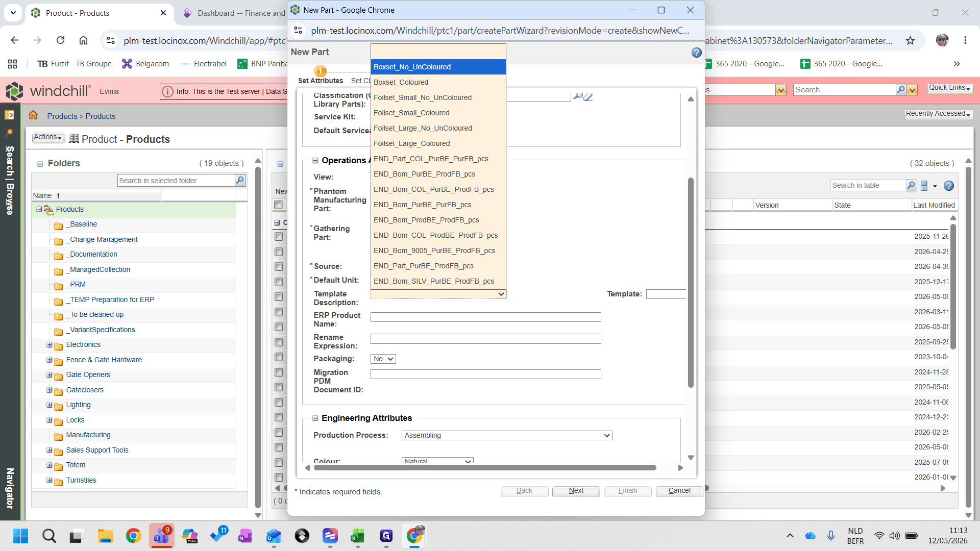Click the wizard horizontal scrollbar
The image size is (980, 551).
(485, 468)
